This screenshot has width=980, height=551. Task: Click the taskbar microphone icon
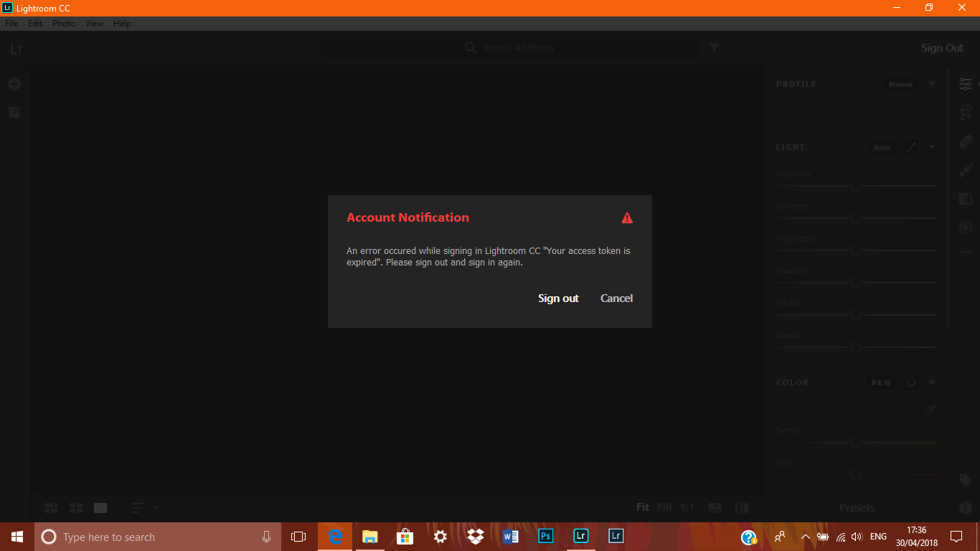(x=267, y=537)
